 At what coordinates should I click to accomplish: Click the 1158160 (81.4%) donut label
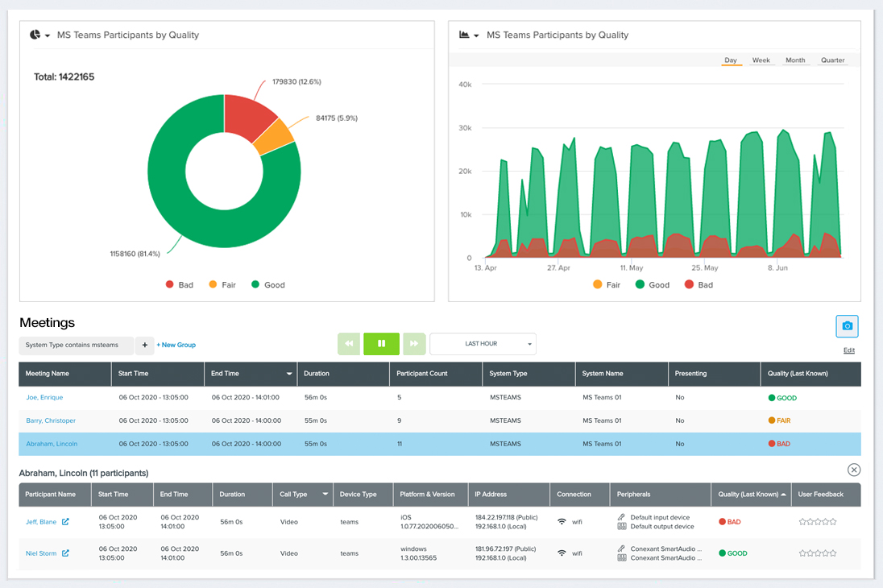coord(135,254)
